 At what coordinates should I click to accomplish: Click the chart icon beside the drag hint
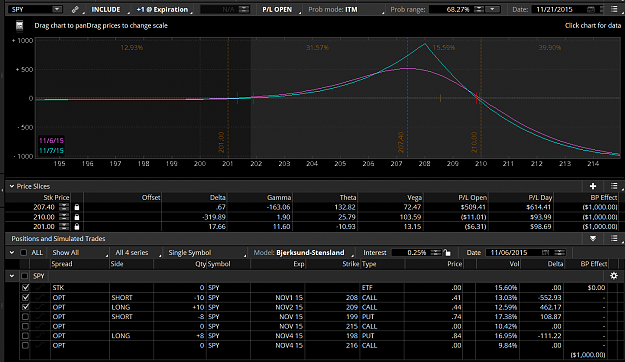tap(19, 26)
